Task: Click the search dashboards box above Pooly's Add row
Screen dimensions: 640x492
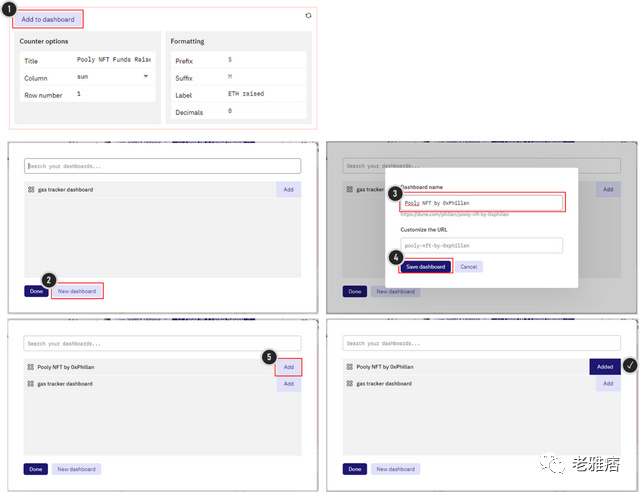Action: point(162,344)
